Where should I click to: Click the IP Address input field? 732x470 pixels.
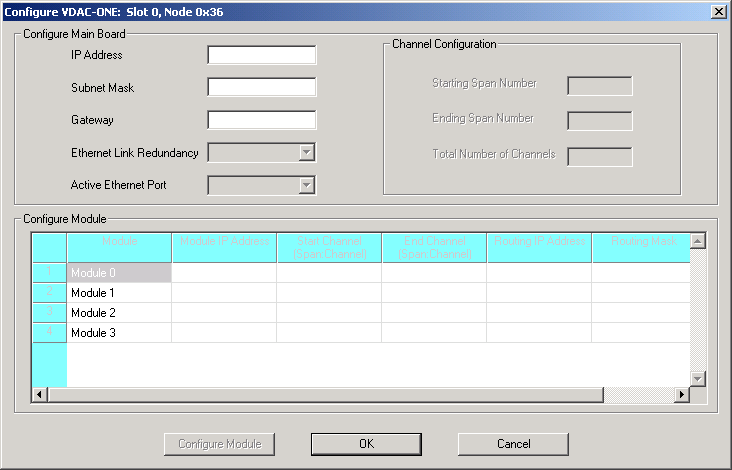point(261,55)
